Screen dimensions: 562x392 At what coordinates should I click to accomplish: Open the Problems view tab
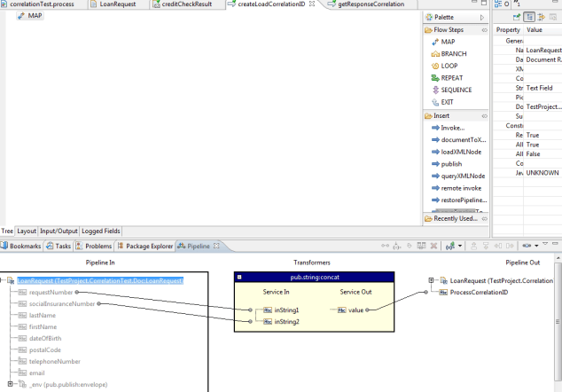pyautogui.click(x=94, y=246)
